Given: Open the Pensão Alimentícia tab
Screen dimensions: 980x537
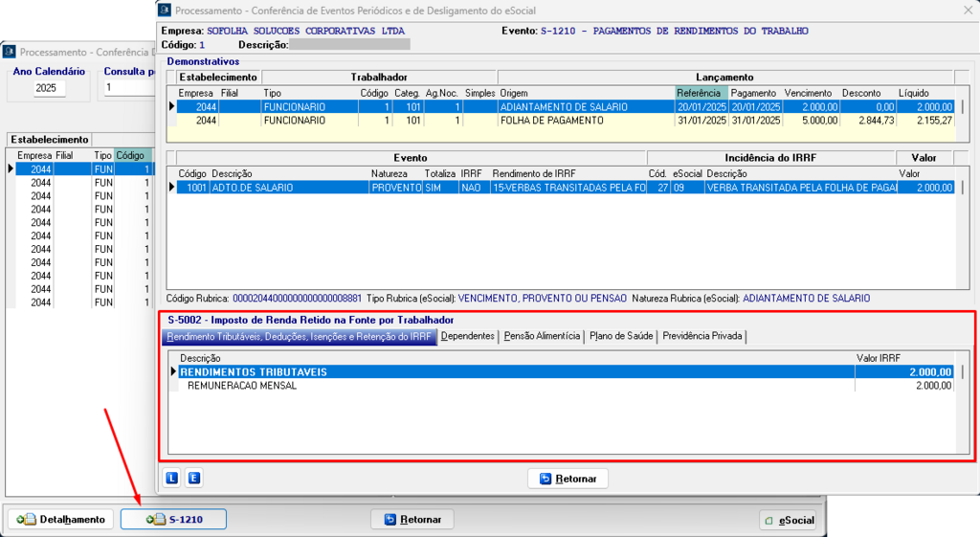Looking at the screenshot, I should tap(543, 336).
